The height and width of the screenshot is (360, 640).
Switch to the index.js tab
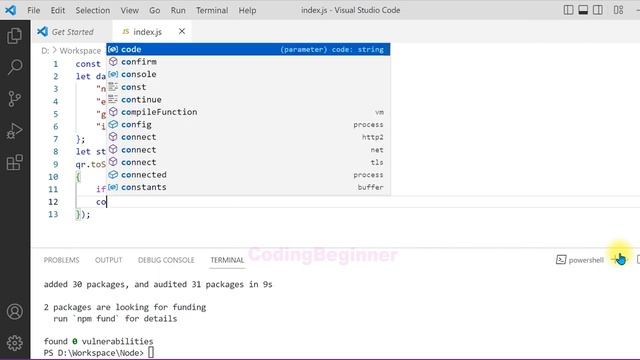point(147,31)
